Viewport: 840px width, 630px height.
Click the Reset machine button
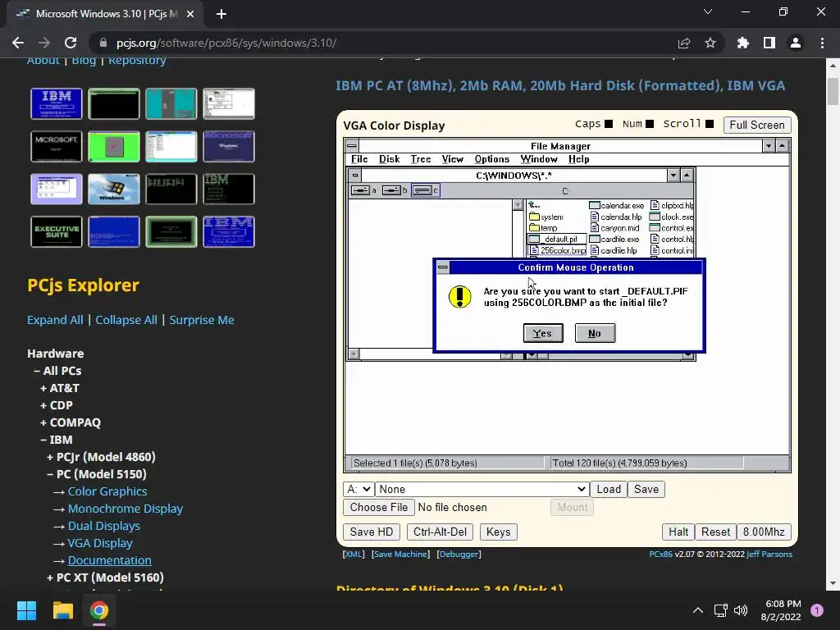pyautogui.click(x=715, y=532)
